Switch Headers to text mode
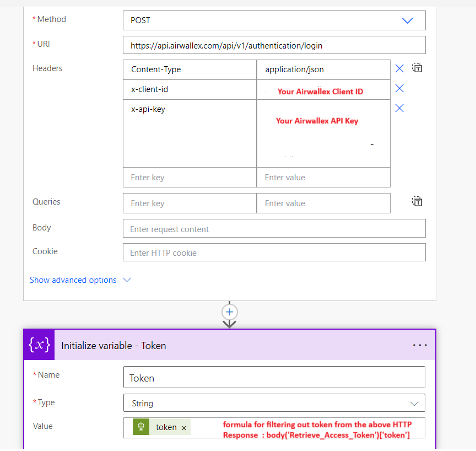476x451 pixels. 417,67
